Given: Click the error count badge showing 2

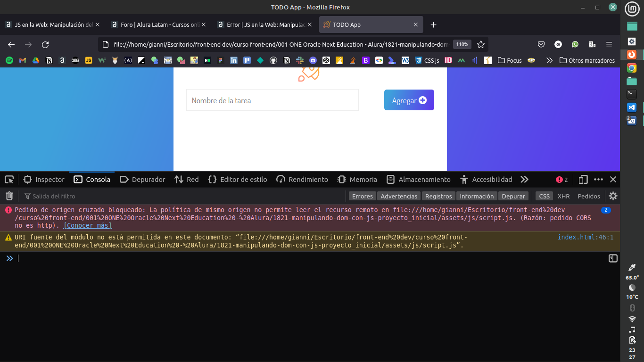Looking at the screenshot, I should click(562, 180).
